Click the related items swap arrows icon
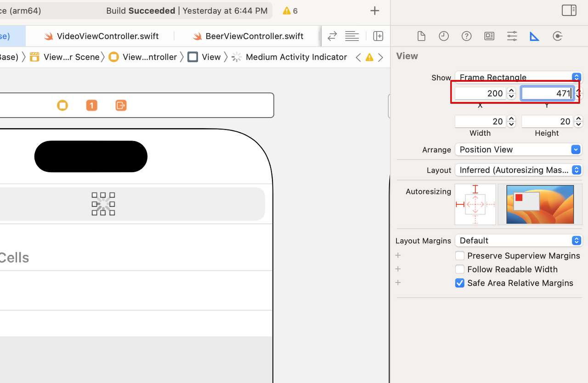 tap(332, 36)
